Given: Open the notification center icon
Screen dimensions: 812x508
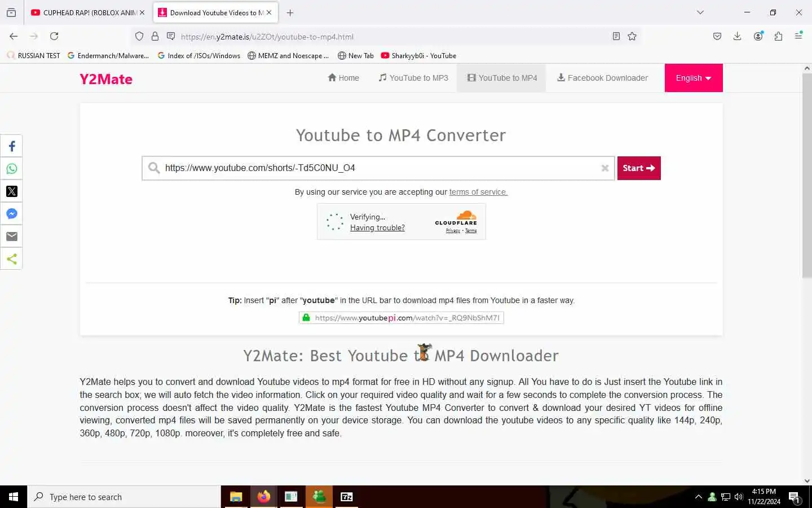Looking at the screenshot, I should click(x=795, y=497).
